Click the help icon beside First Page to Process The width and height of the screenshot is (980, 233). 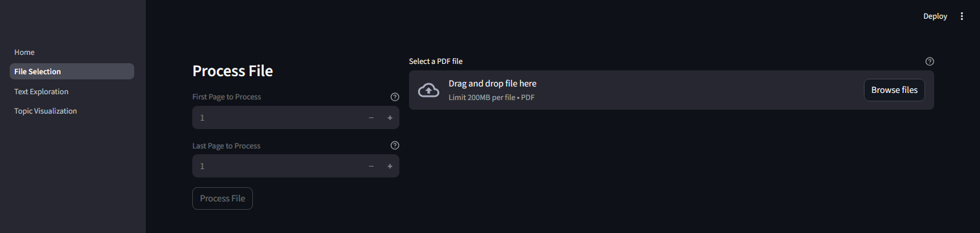point(395,97)
